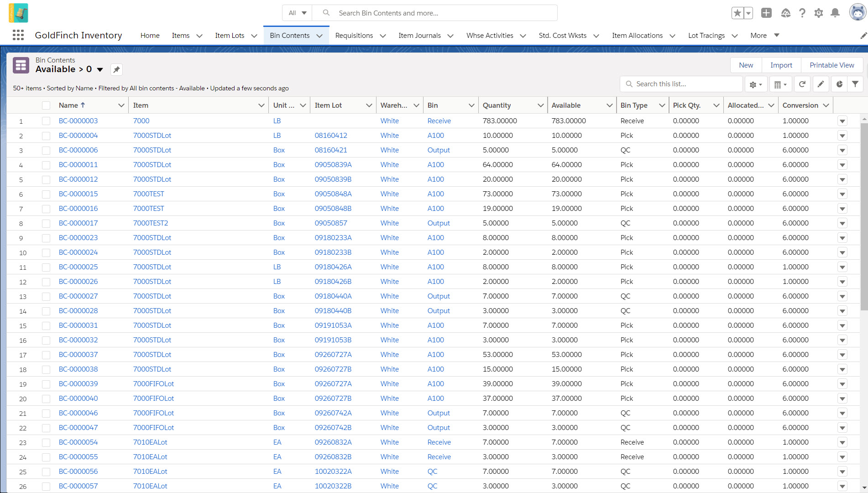Viewport: 868px width, 493px height.
Task: Click the refresh list icon
Action: point(802,84)
